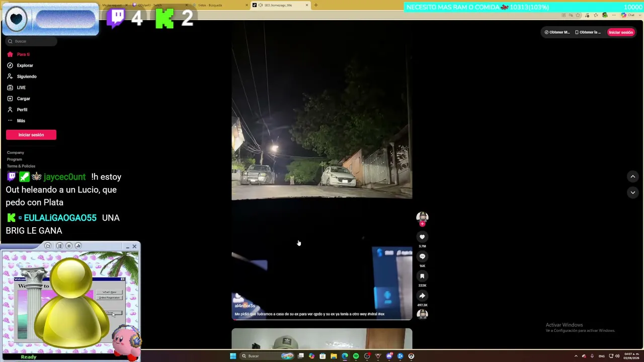Go to previous video with up arrow

tap(633, 176)
